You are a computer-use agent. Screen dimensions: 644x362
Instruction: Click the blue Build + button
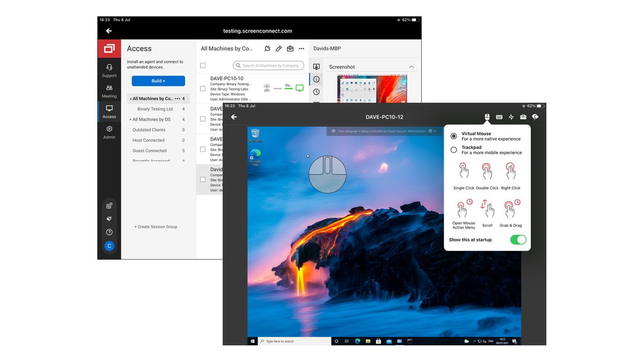pyautogui.click(x=158, y=80)
